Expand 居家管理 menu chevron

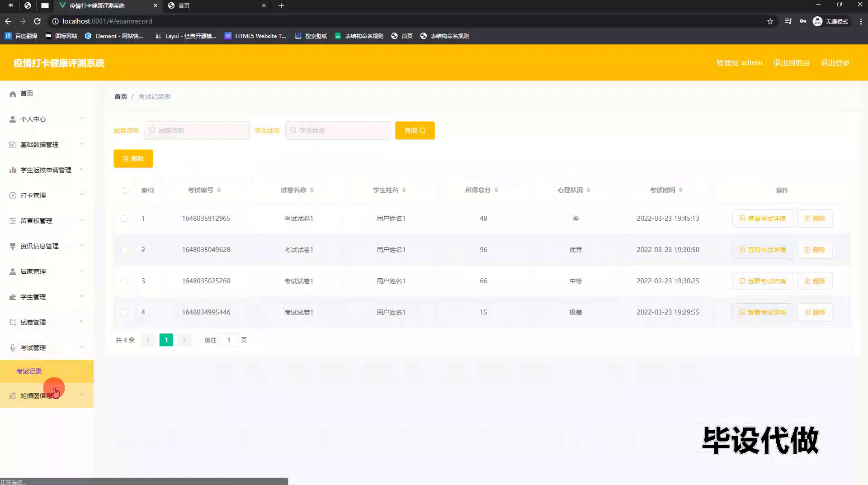(82, 271)
